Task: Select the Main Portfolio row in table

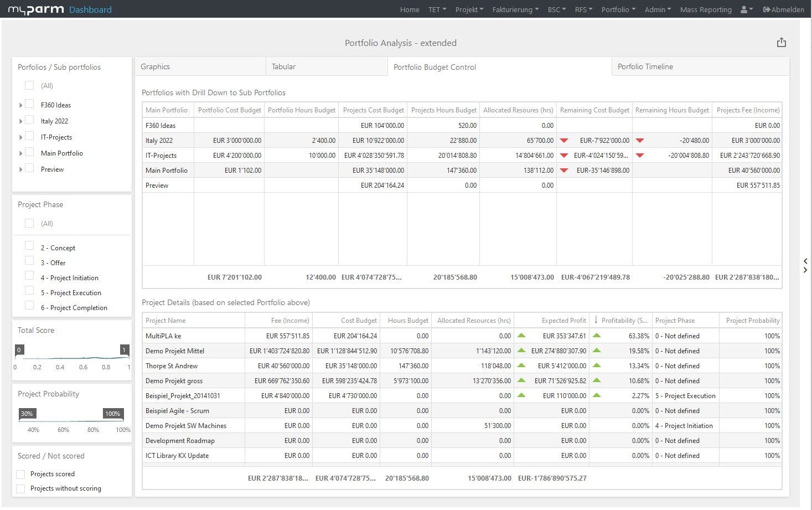Action: [167, 171]
